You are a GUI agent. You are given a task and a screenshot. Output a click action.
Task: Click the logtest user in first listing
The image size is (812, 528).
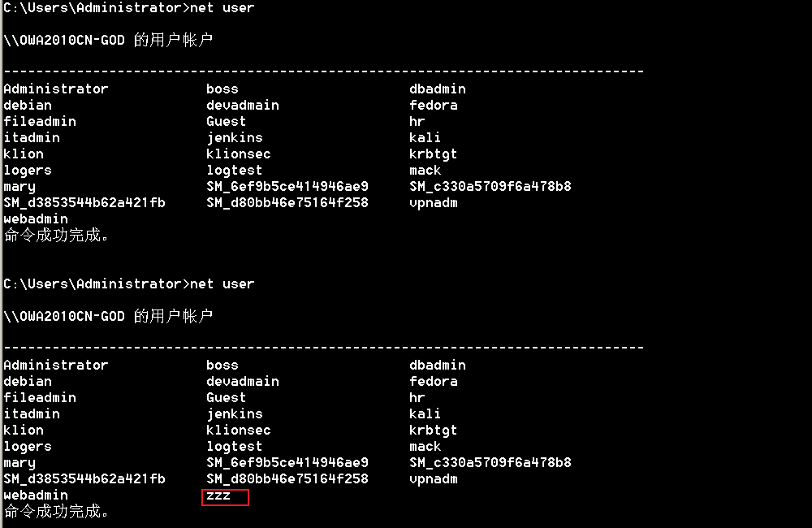click(234, 171)
